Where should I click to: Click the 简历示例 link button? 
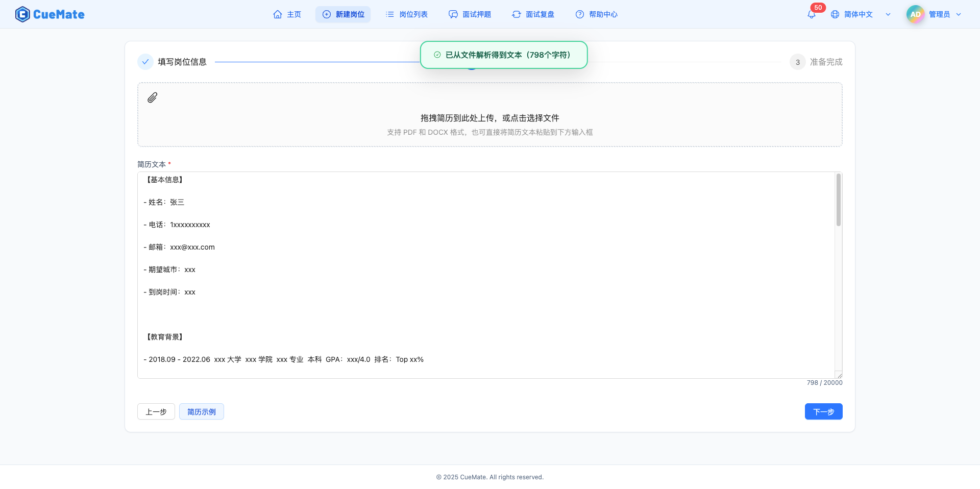(x=201, y=411)
